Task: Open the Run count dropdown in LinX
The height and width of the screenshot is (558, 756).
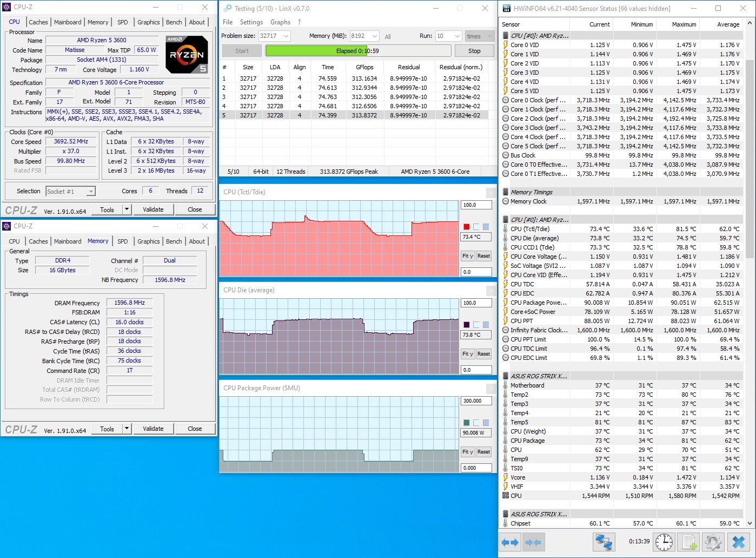Action: (456, 36)
